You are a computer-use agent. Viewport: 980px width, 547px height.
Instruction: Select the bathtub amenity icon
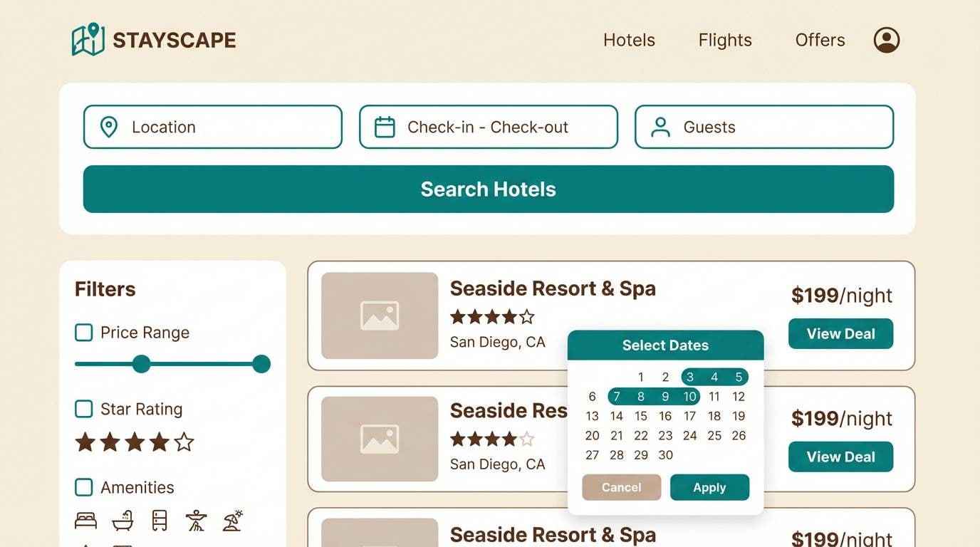[122, 519]
